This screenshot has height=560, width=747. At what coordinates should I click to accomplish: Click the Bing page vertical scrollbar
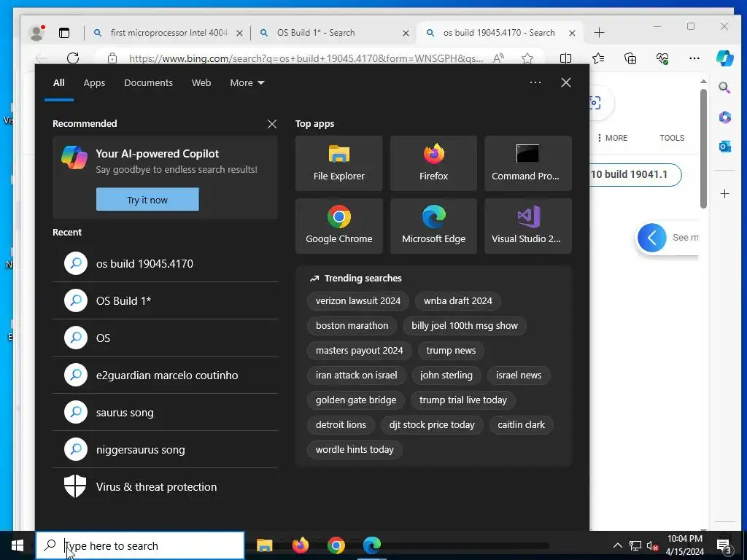coord(703,149)
